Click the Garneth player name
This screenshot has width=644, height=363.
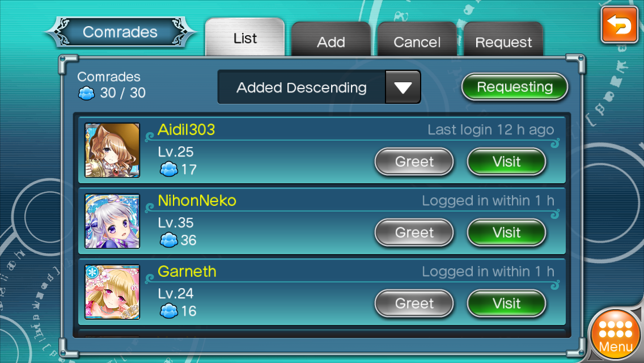click(x=187, y=271)
